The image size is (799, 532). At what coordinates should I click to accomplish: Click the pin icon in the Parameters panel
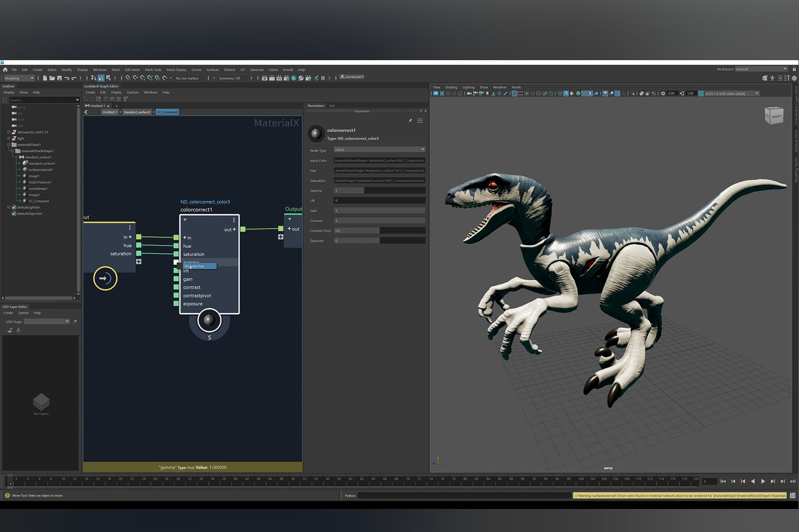coord(410,121)
